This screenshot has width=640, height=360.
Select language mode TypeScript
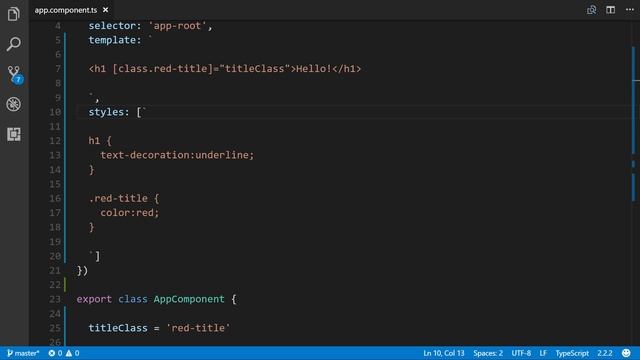click(x=572, y=353)
